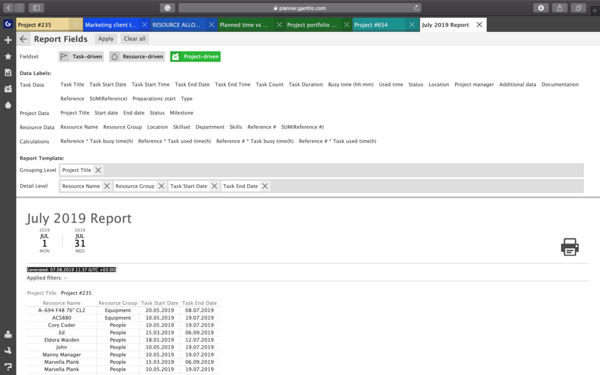The width and height of the screenshot is (600, 375).
Task: Open browser share button
Action: (x=559, y=8)
